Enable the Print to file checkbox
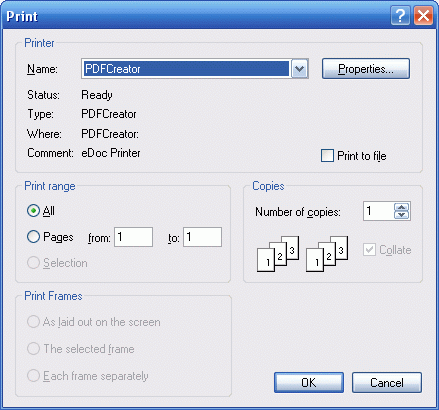Screen dimensions: 439x410 pos(327,156)
